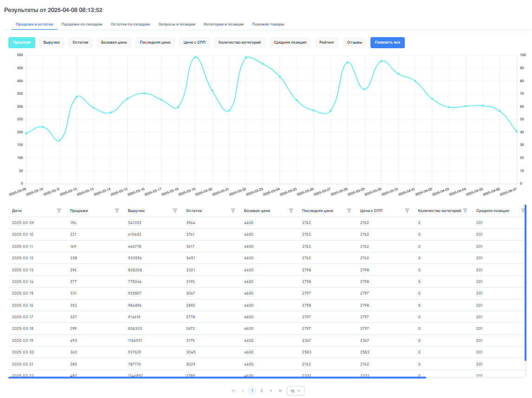The image size is (532, 398).
Task: Switch to Продажи по складам tab
Action: coord(82,24)
